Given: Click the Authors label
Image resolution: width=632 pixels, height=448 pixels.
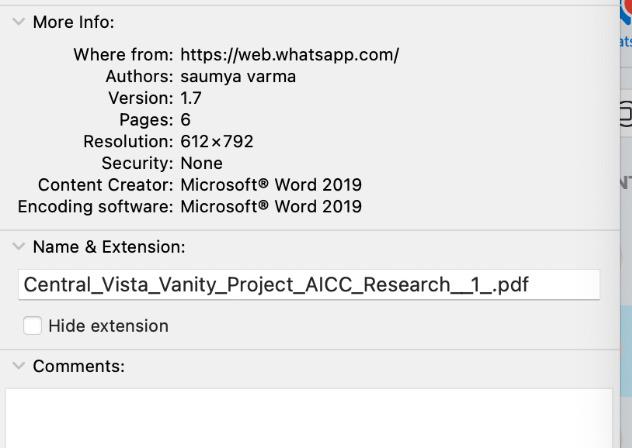Looking at the screenshot, I should [139, 77].
